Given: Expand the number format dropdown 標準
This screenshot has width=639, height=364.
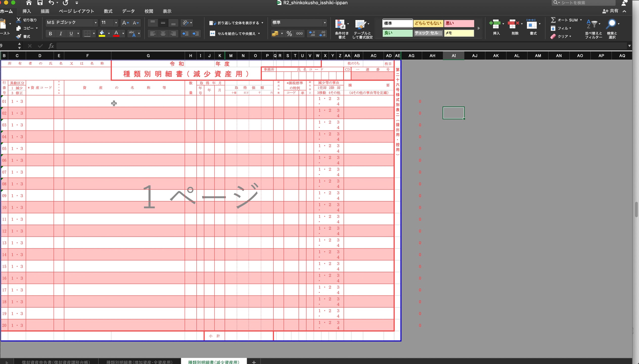Looking at the screenshot, I should click(x=325, y=23).
